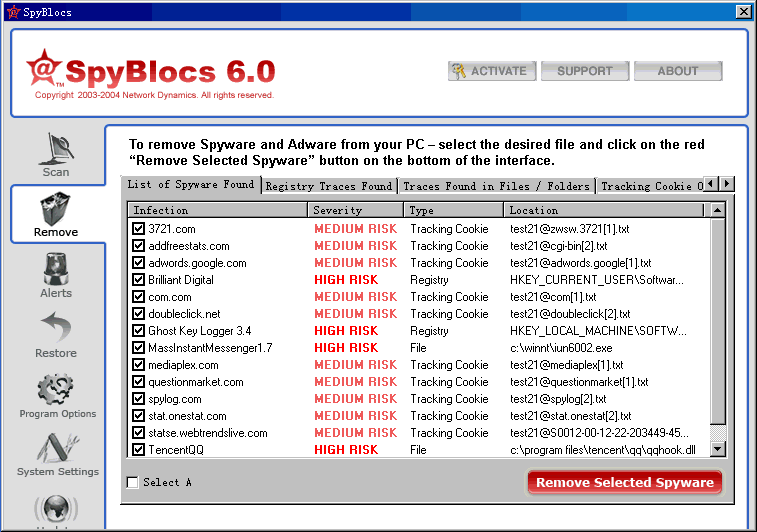Viewport: 757px width, 532px height.
Task: Select HKEY_CURRENT_USER location text
Action: coord(597,280)
